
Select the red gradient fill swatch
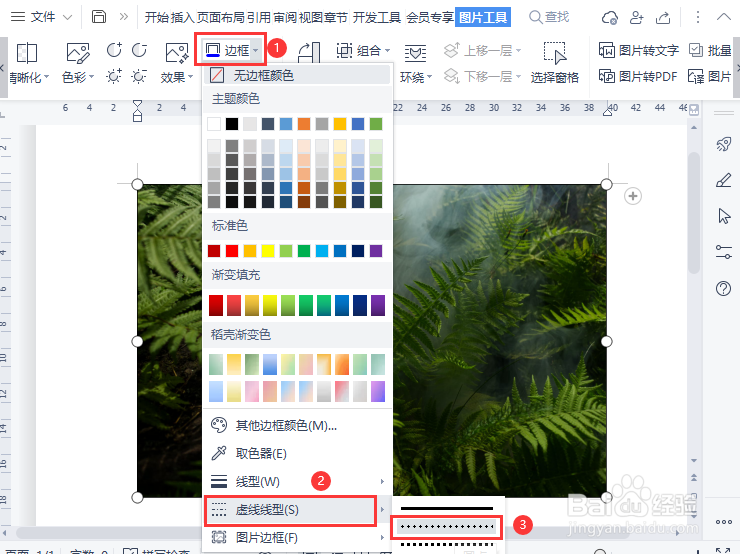pos(216,305)
